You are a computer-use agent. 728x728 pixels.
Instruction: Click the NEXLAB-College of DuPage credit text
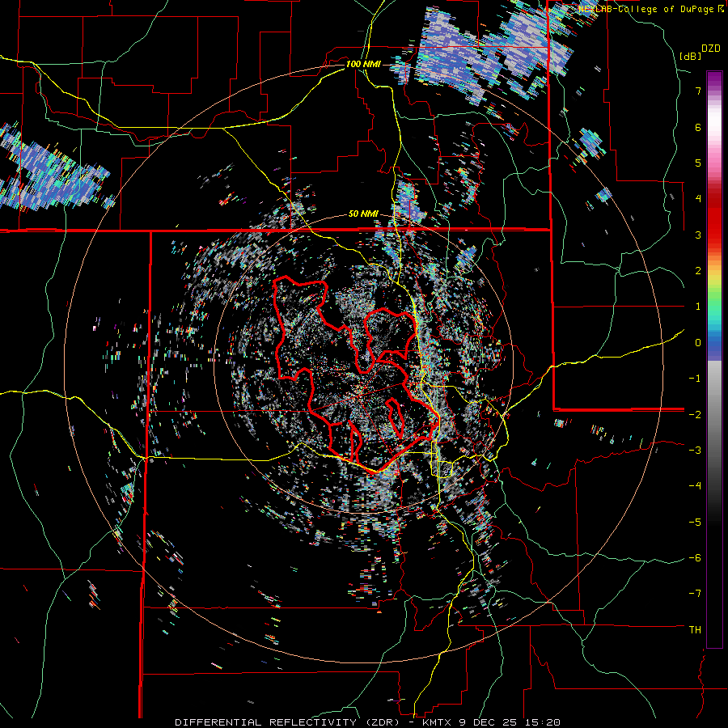[650, 9]
